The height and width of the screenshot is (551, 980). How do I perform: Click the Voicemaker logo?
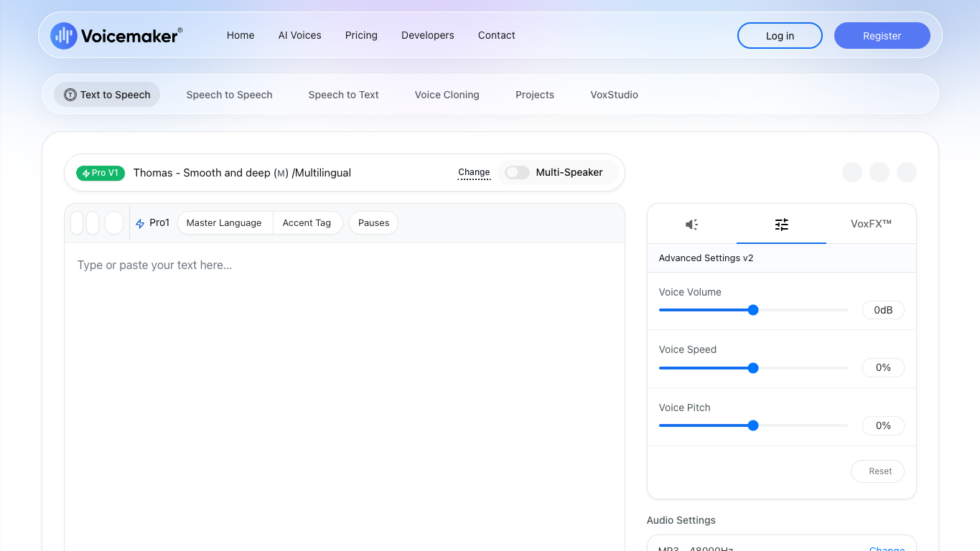[116, 35]
